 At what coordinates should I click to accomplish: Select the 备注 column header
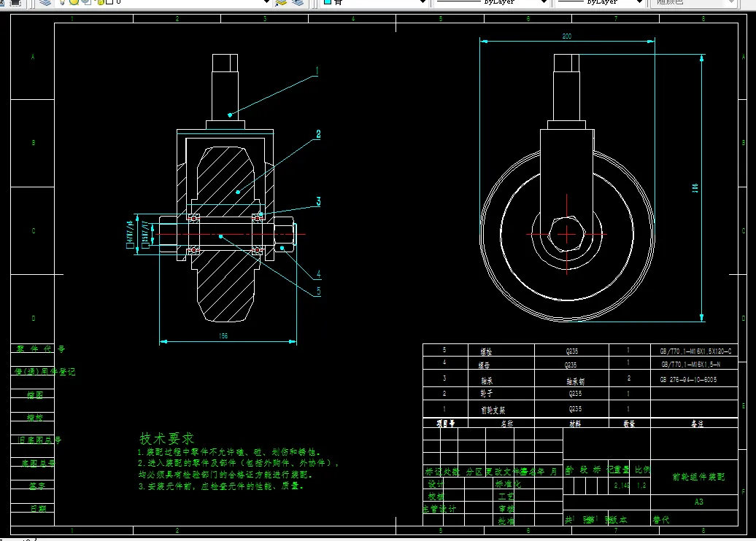coord(697,424)
